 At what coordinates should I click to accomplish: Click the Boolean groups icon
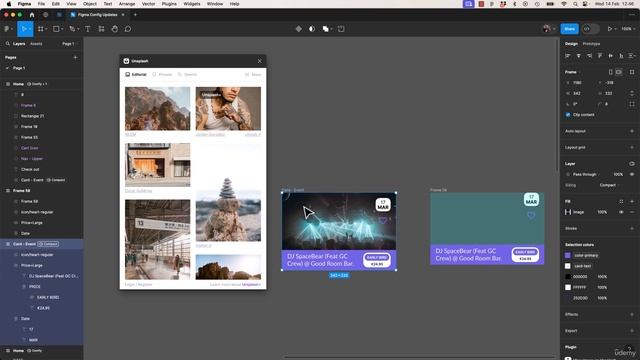point(326,29)
